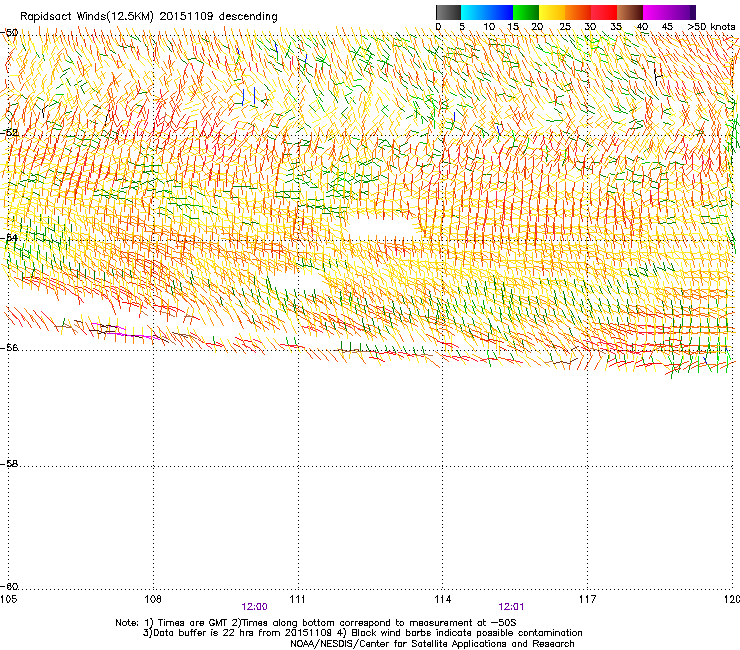
Task: Click the red 30-35 knots legend swatch
Action: coord(604,12)
